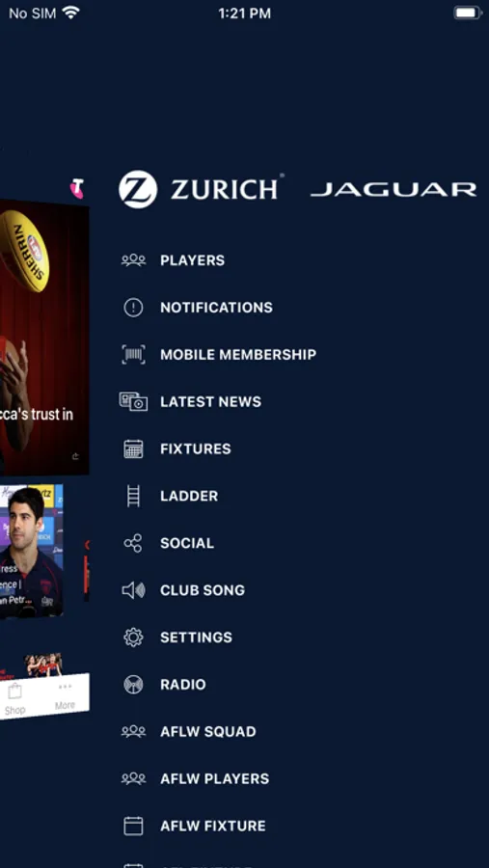Tap the Latest News photo icon
Image resolution: width=489 pixels, height=868 pixels.
click(133, 401)
